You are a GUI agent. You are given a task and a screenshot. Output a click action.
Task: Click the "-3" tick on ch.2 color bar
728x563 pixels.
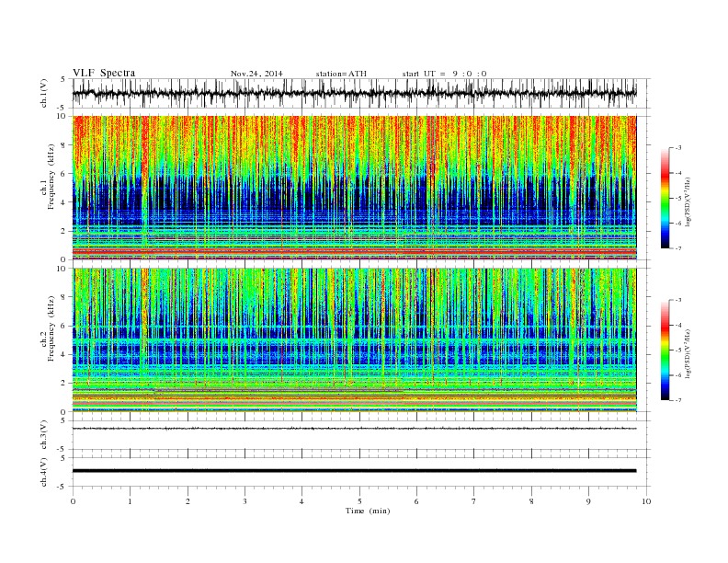(x=678, y=300)
